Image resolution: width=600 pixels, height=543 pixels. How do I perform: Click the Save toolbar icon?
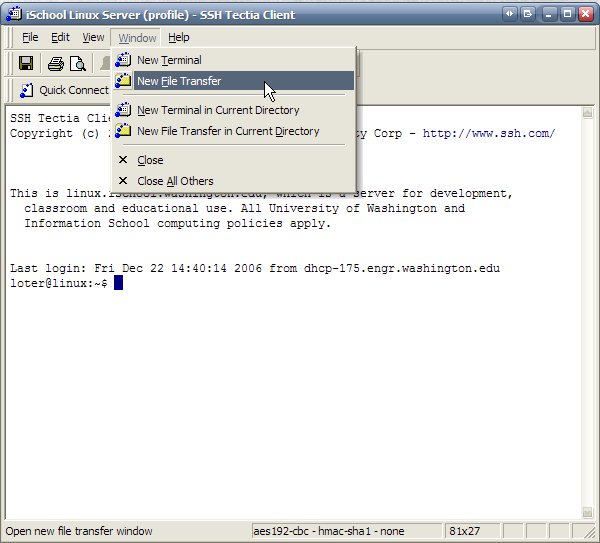(26, 63)
